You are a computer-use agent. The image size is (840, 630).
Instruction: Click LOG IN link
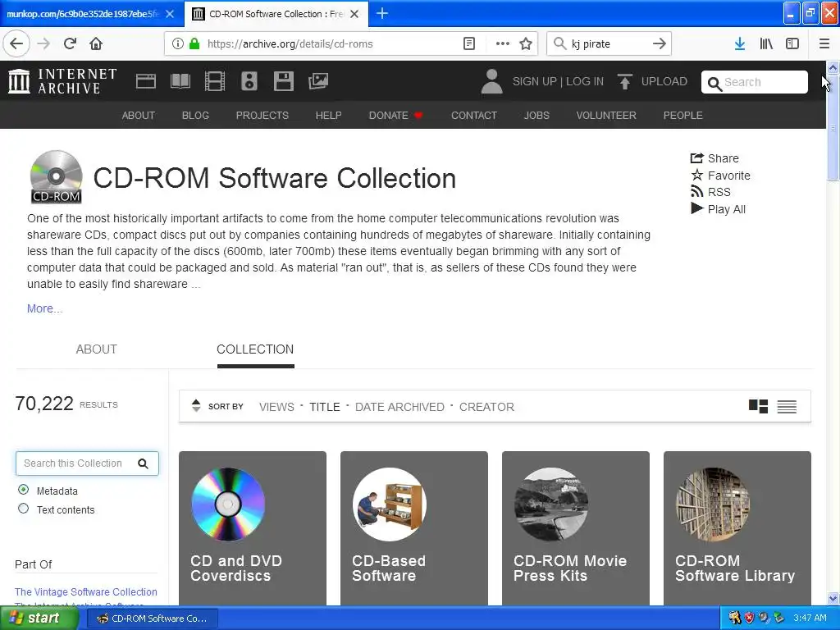tap(584, 81)
